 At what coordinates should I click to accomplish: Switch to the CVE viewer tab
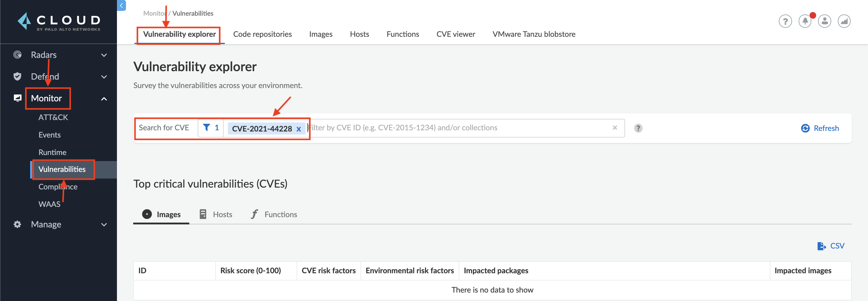[x=456, y=34]
